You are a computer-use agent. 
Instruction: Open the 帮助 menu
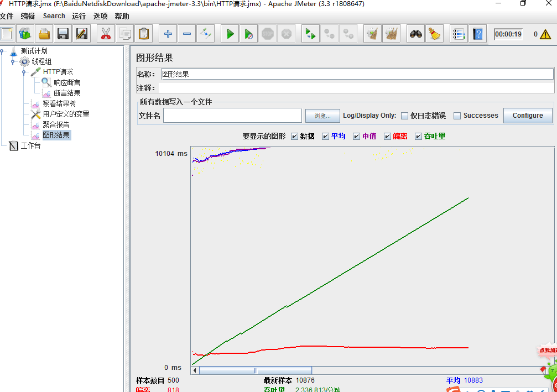(122, 16)
